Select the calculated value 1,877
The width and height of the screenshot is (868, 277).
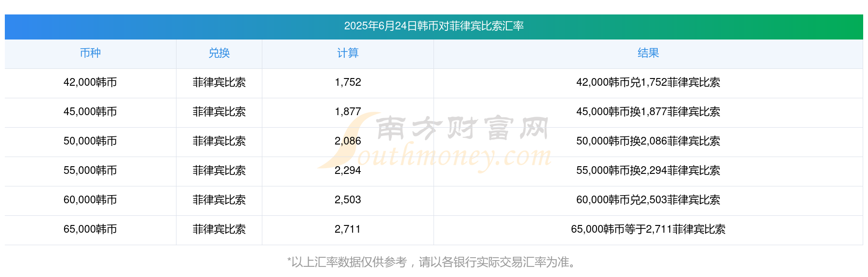tap(348, 112)
